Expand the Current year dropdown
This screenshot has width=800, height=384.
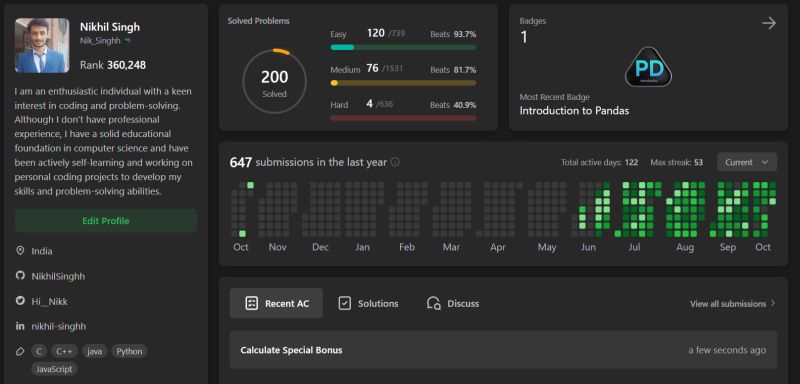[x=747, y=162]
